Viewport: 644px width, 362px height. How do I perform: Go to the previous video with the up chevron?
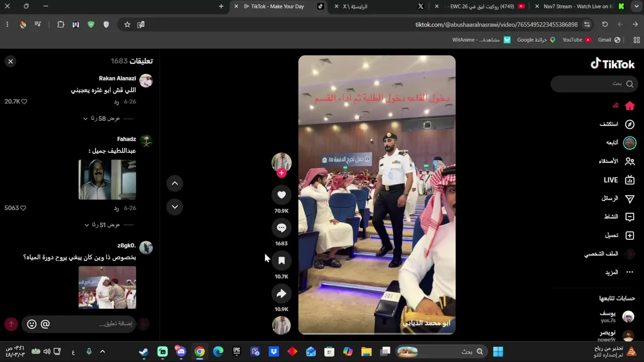(x=175, y=184)
